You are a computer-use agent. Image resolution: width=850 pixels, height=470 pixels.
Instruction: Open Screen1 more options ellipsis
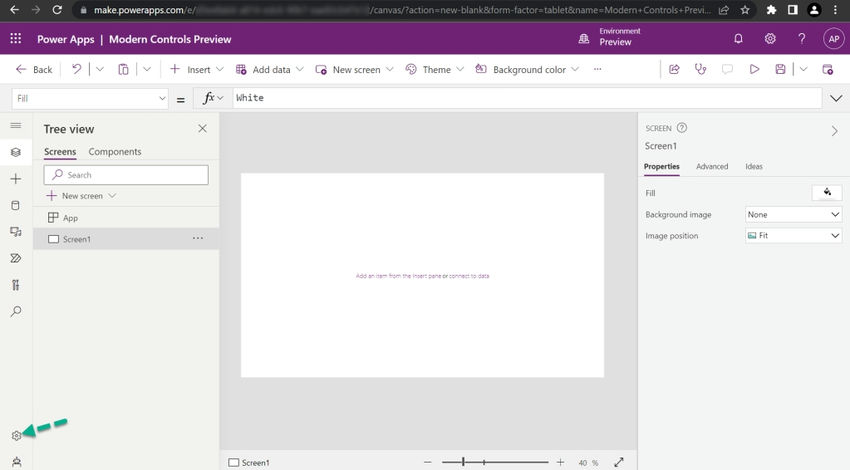(x=198, y=238)
